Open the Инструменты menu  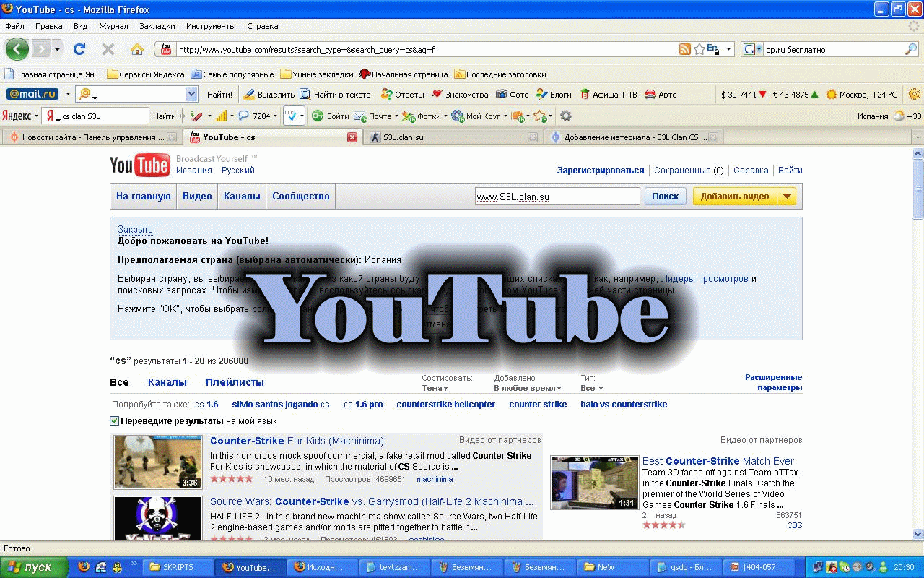tap(211, 26)
